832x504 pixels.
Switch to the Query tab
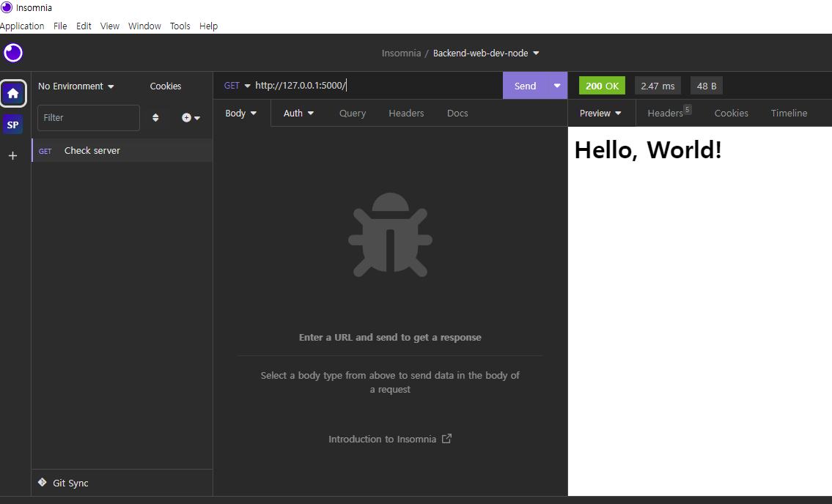coord(353,113)
